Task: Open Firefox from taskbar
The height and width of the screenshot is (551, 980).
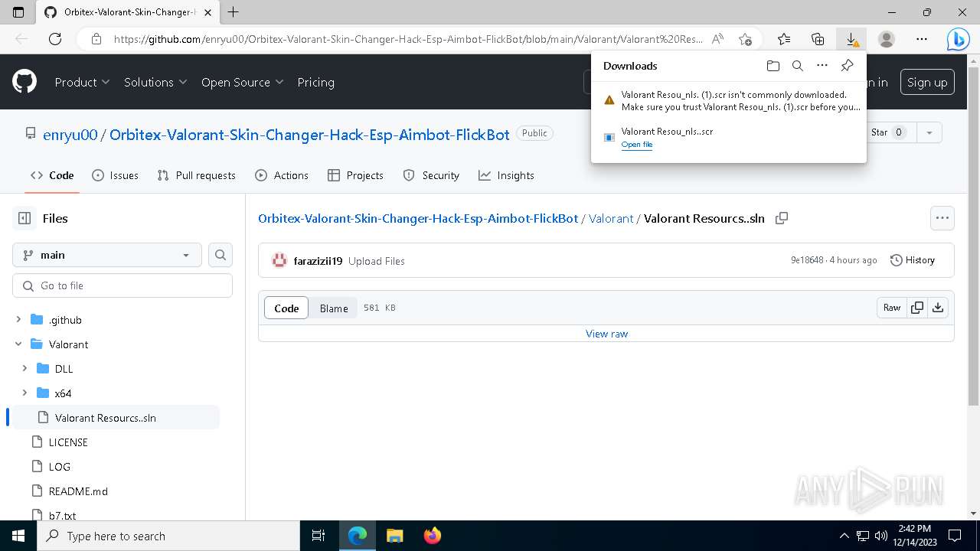Action: pos(433,536)
